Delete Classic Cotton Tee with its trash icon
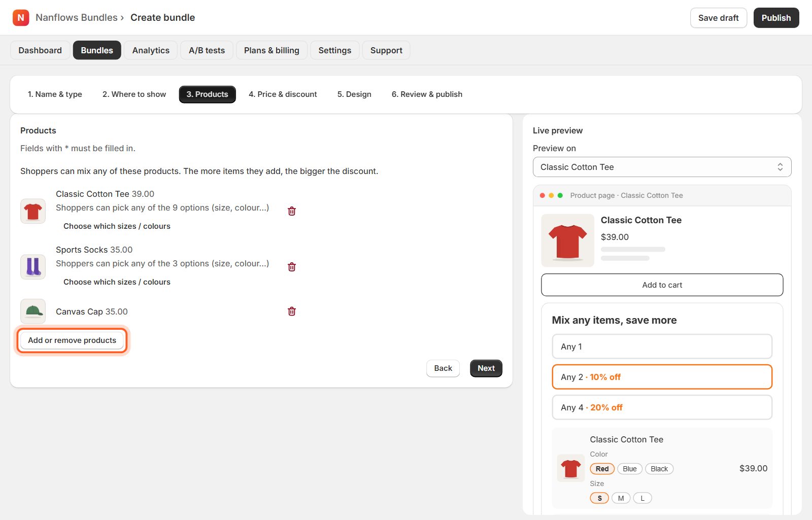Viewport: 812px width, 520px height. tap(292, 211)
